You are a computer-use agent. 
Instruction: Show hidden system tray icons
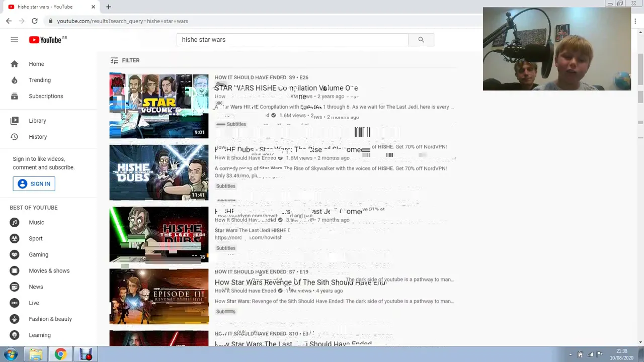pyautogui.click(x=570, y=354)
